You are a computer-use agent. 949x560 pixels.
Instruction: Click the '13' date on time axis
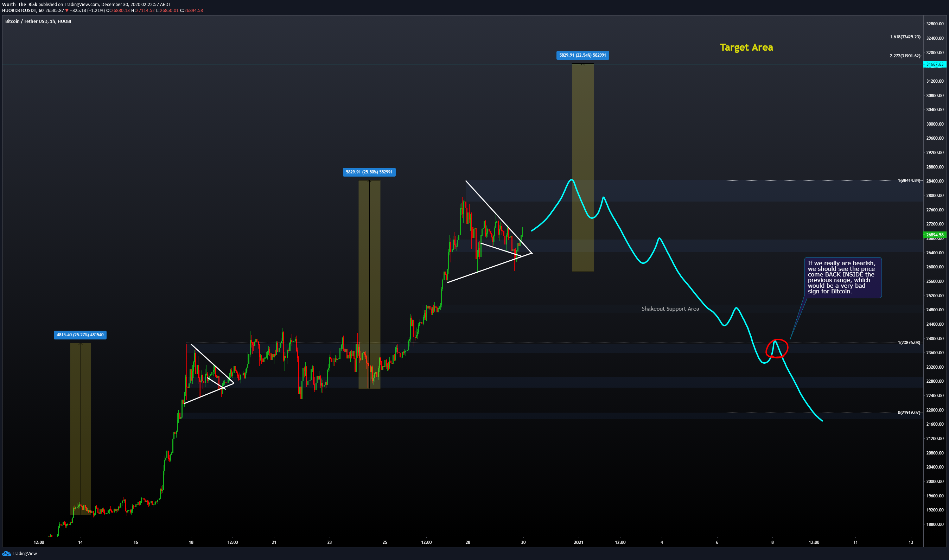(911, 542)
